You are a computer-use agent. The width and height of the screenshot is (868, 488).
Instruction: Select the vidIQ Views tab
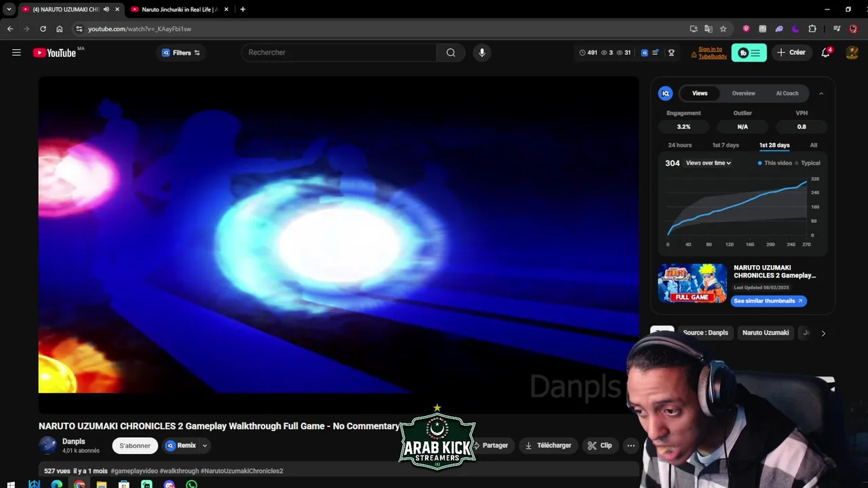700,94
